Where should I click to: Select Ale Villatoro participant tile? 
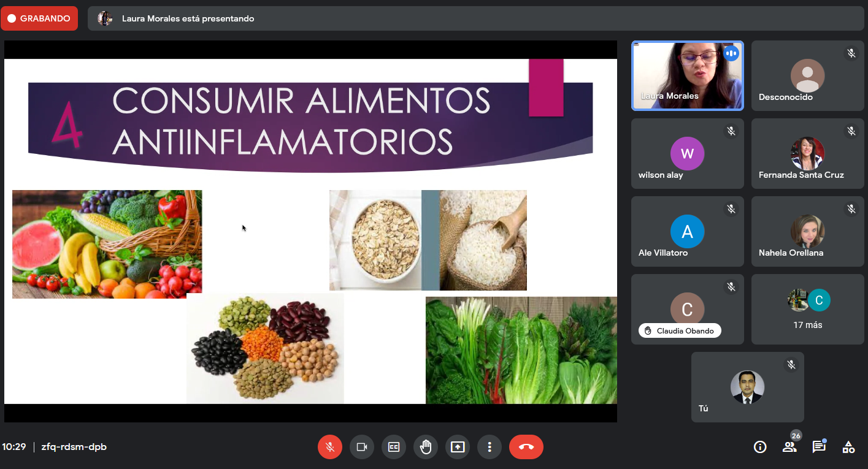tap(688, 231)
